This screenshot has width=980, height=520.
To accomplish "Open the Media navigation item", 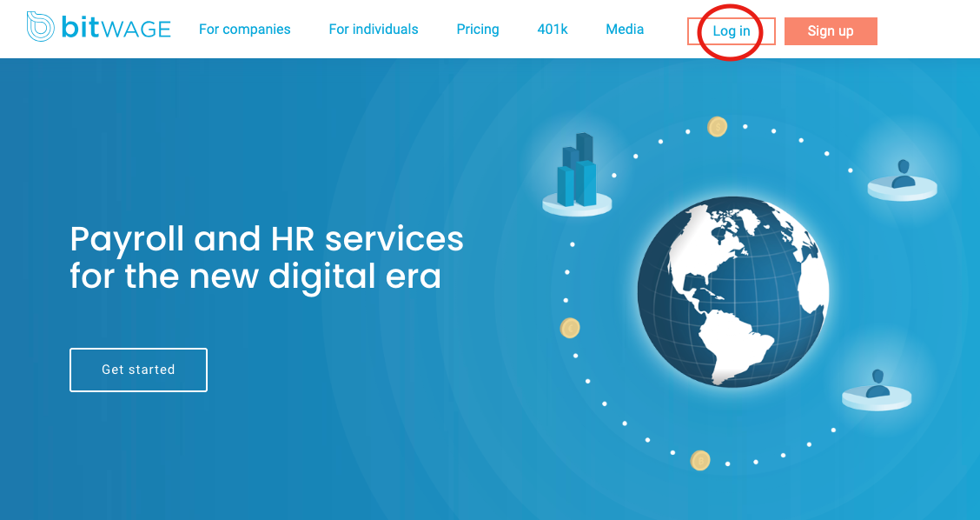I will coord(625,30).
